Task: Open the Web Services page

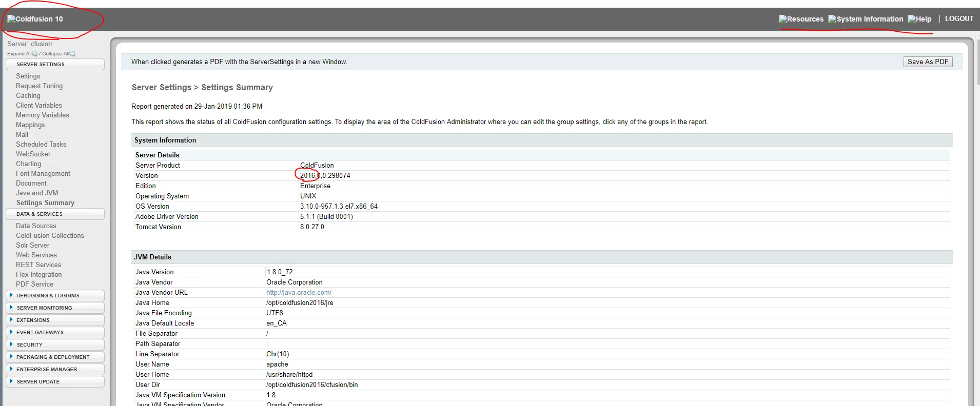Action: coord(36,255)
